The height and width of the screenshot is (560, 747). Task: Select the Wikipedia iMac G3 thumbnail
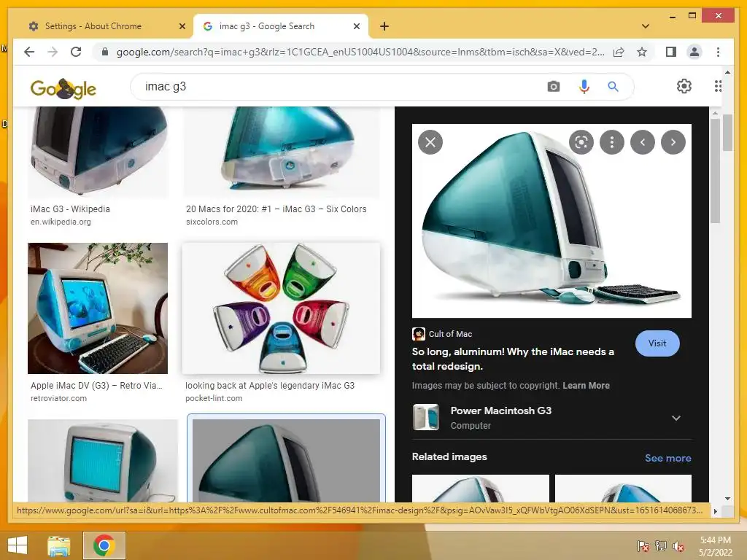click(98, 152)
